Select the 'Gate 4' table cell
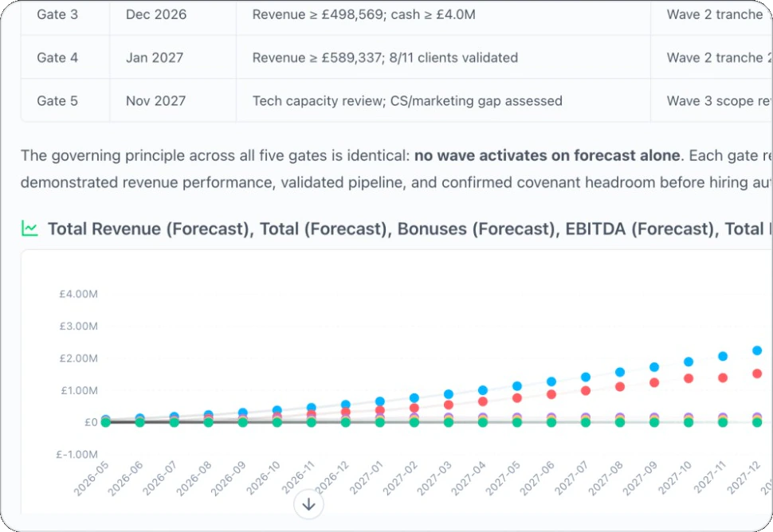The height and width of the screenshot is (532, 773). [x=65, y=57]
